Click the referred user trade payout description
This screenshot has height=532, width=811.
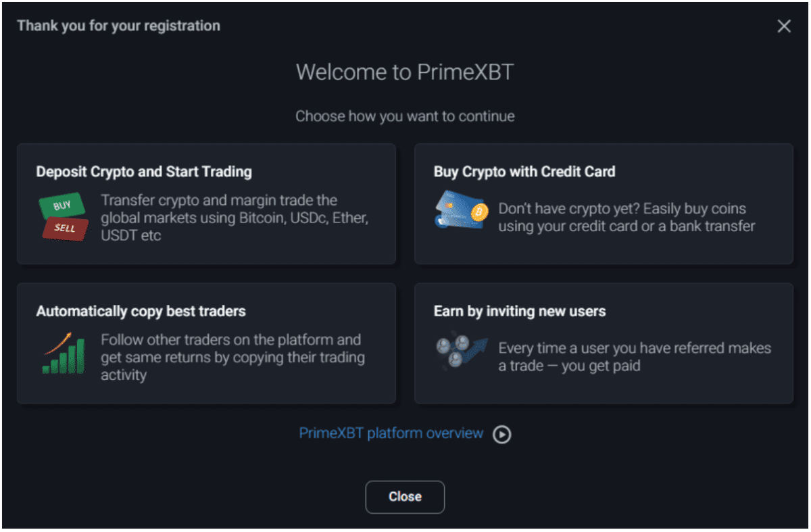coord(635,357)
